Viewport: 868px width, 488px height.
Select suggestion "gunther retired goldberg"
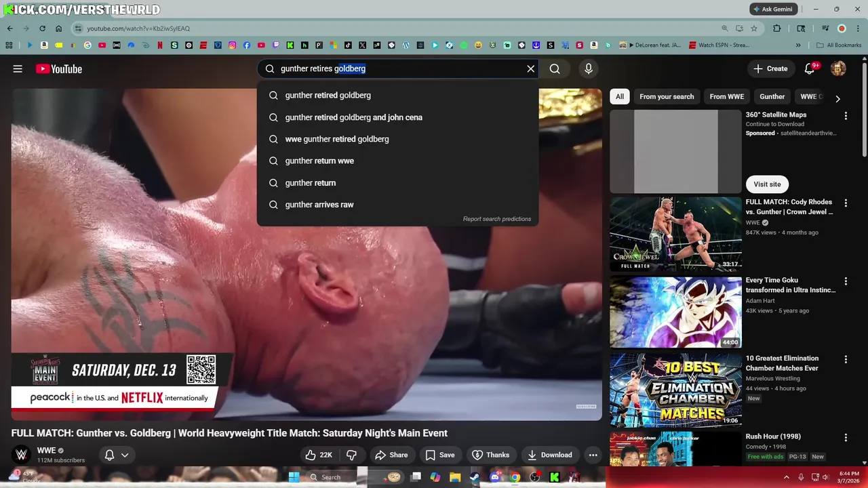pos(397,96)
